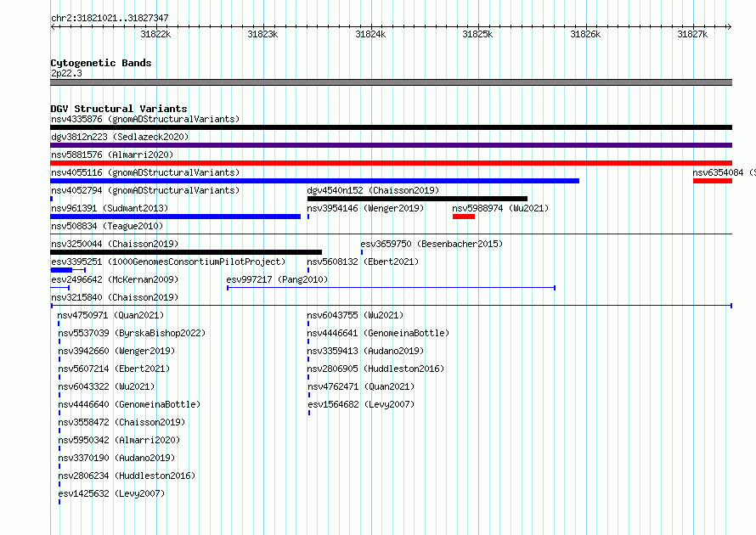
Task: Select the nsv3215840 Chaisson2019 thin blue line
Action: pyautogui.click(x=391, y=306)
